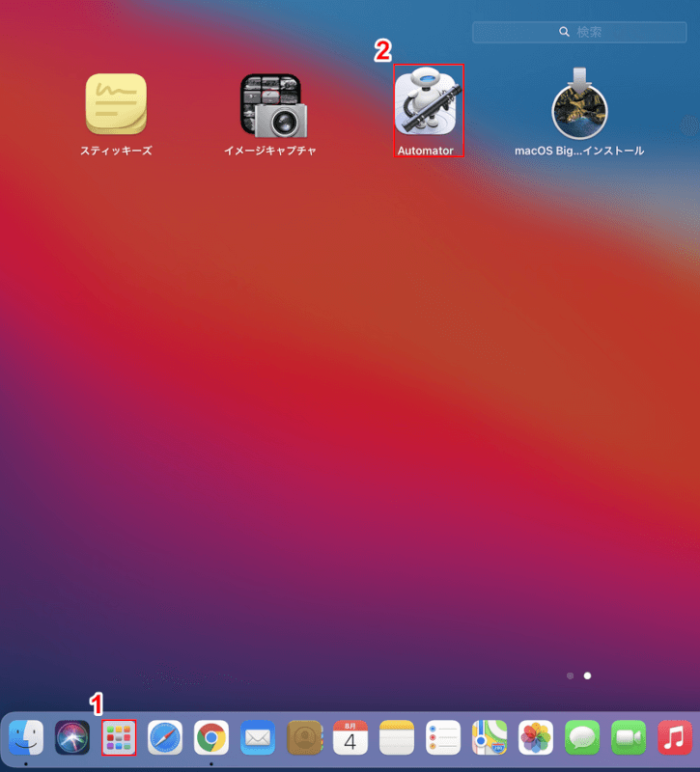This screenshot has height=772, width=700.
Task: Click the スティッキーズ label
Action: (x=116, y=151)
